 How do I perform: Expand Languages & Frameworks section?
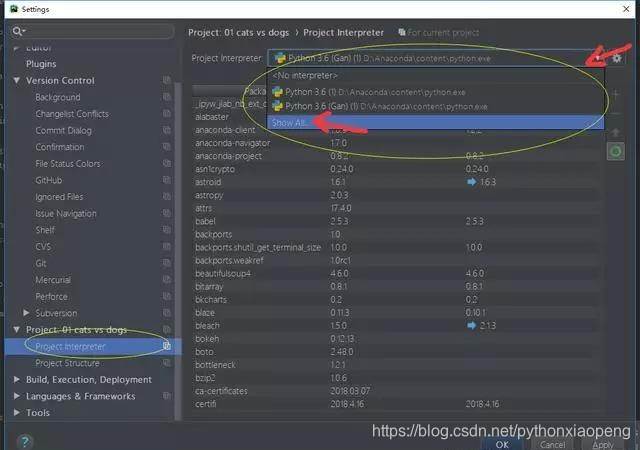[x=17, y=396]
